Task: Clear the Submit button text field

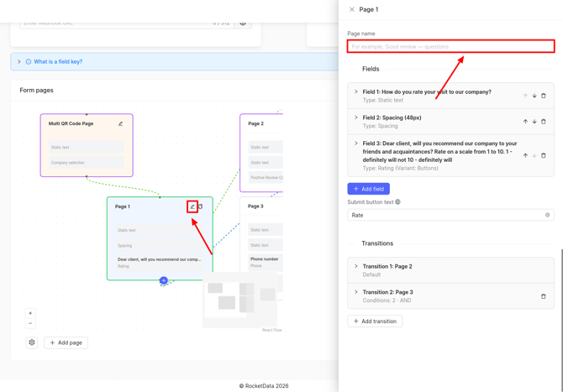Action: [x=547, y=215]
